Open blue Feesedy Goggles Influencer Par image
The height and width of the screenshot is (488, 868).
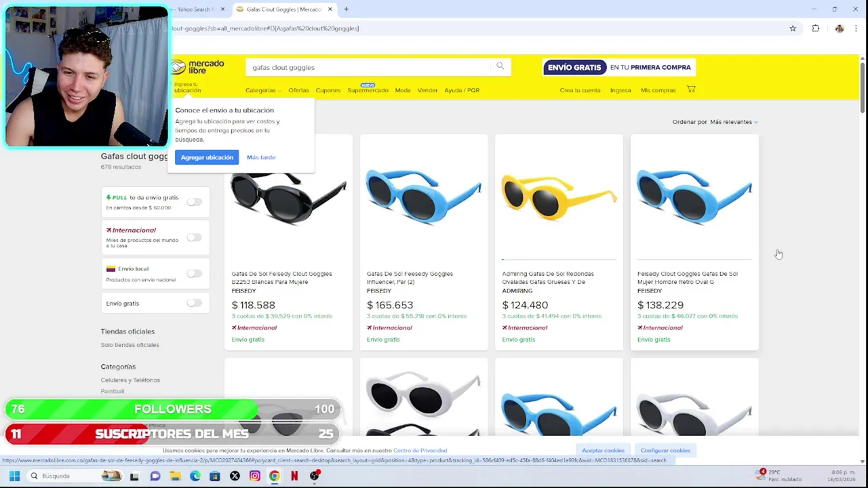424,197
